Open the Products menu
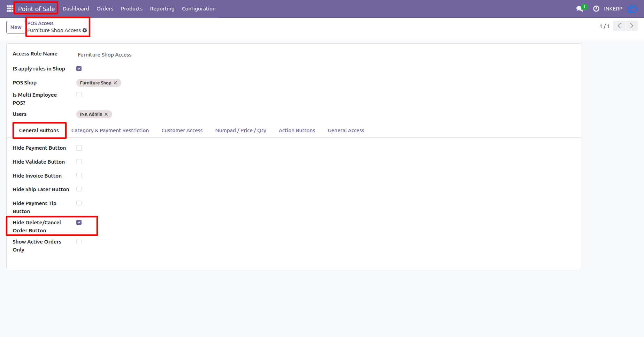644x337 pixels. [x=132, y=9]
